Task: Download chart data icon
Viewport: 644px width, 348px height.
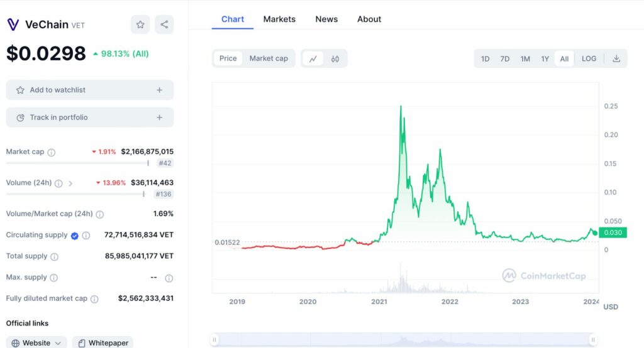Action: pos(616,58)
